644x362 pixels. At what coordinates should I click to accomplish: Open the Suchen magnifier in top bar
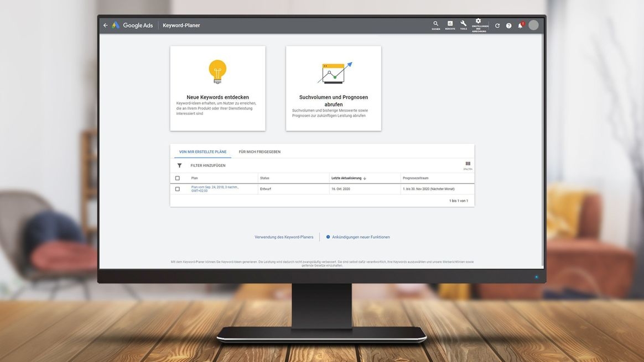coord(436,24)
